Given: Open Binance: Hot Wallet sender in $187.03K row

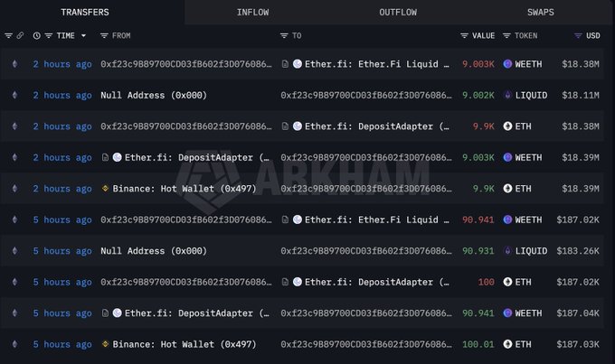Looking at the screenshot, I should pos(184,344).
